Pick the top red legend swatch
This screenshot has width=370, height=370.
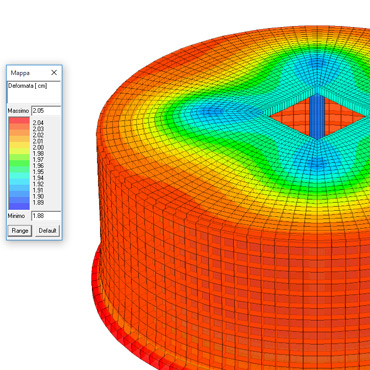click(19, 121)
